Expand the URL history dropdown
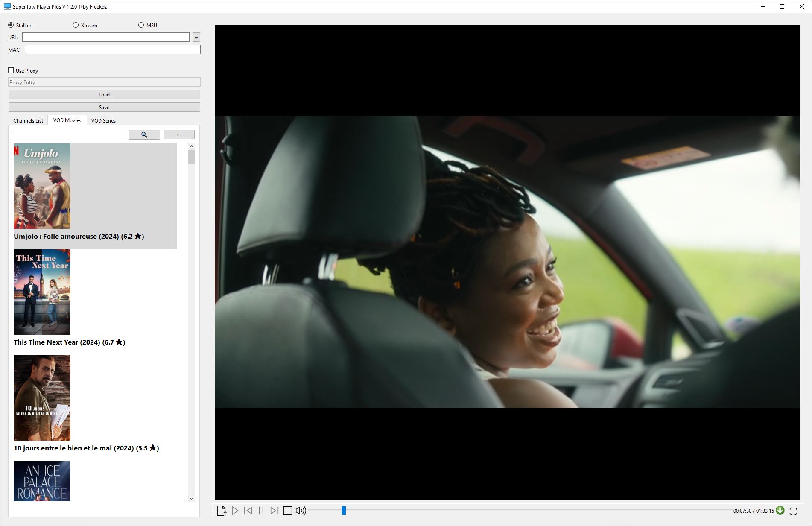The image size is (812, 526). 196,38
